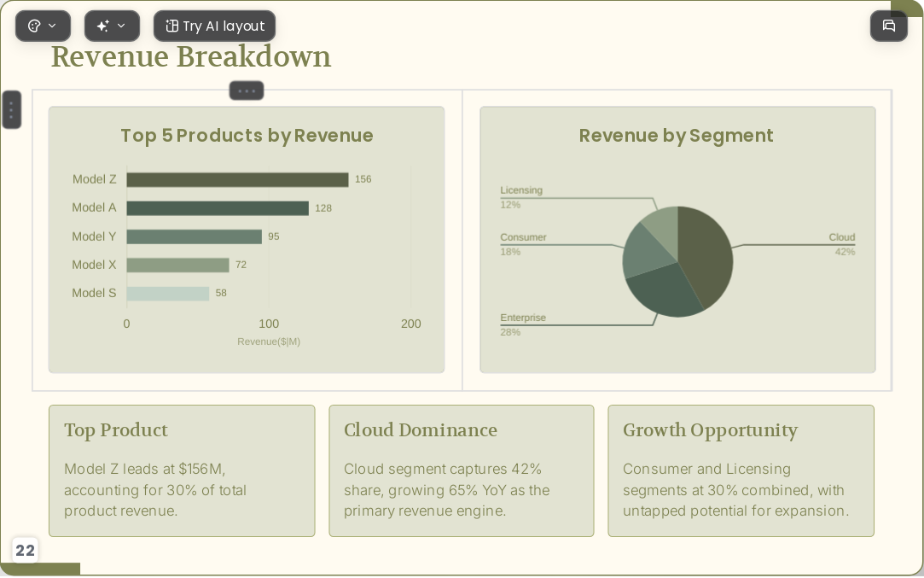Select the Top 5 Products by Revenue heading
924x578 pixels.
tap(247, 136)
